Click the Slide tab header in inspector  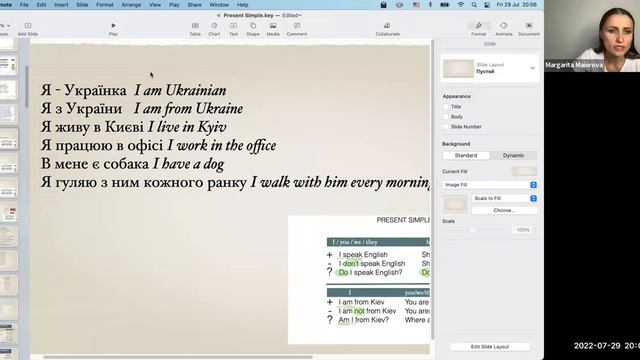pos(490,44)
